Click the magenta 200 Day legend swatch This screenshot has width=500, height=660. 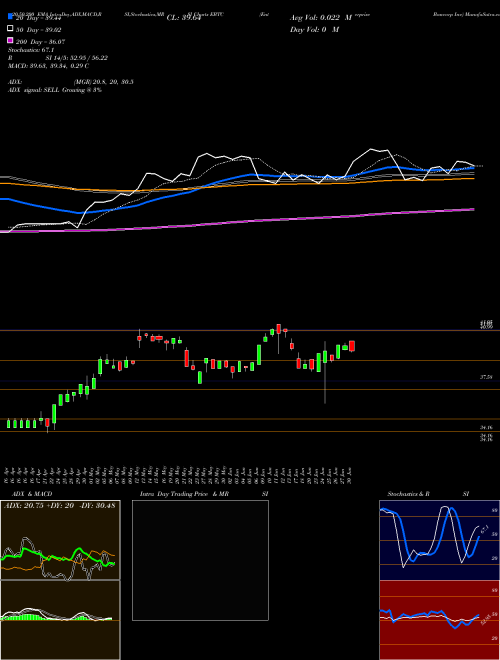(x=10, y=41)
